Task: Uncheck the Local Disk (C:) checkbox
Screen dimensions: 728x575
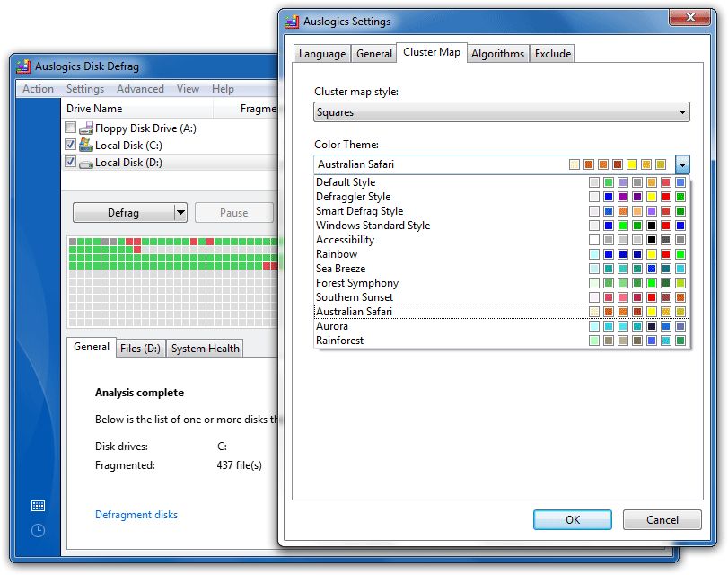Action: tap(71, 146)
